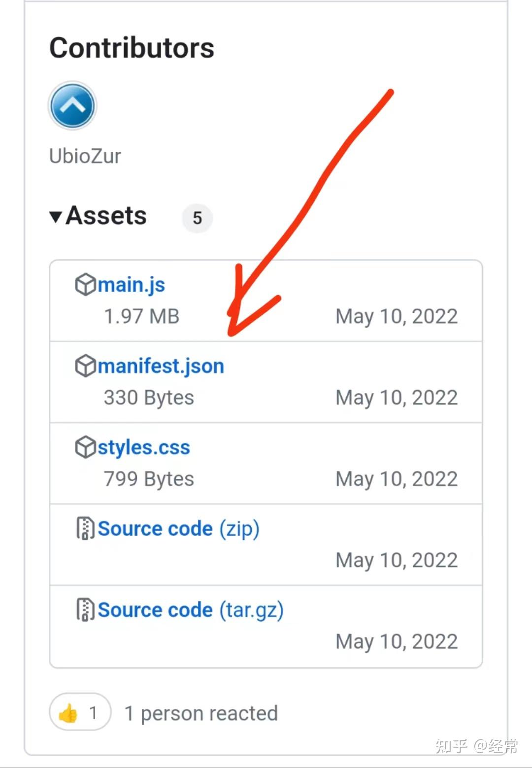This screenshot has height=768, width=532.
Task: Click the 1 person reacted text
Action: pos(201,712)
